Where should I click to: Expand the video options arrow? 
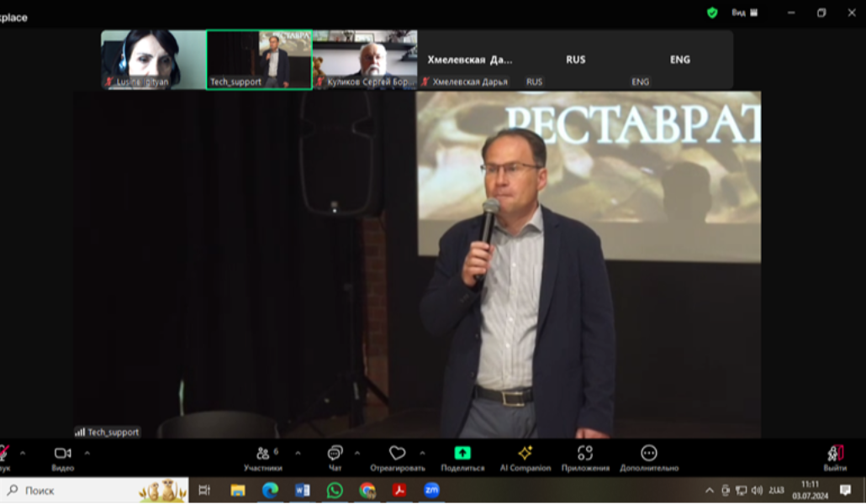click(x=87, y=453)
